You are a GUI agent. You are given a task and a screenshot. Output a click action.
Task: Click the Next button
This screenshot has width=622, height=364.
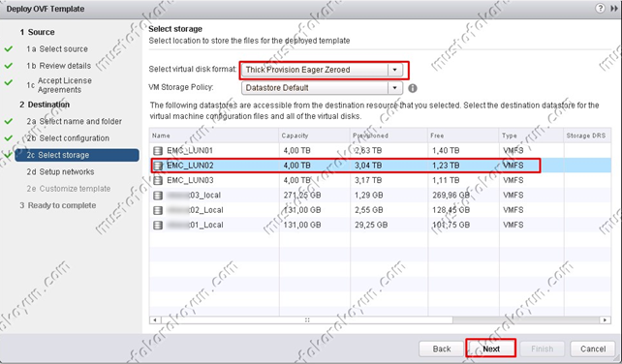click(x=491, y=349)
